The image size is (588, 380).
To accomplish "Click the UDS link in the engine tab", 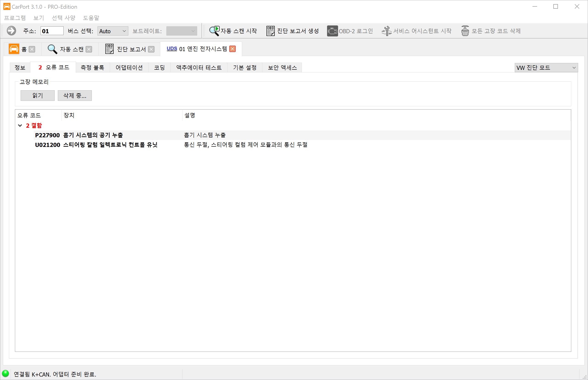I will pos(172,49).
